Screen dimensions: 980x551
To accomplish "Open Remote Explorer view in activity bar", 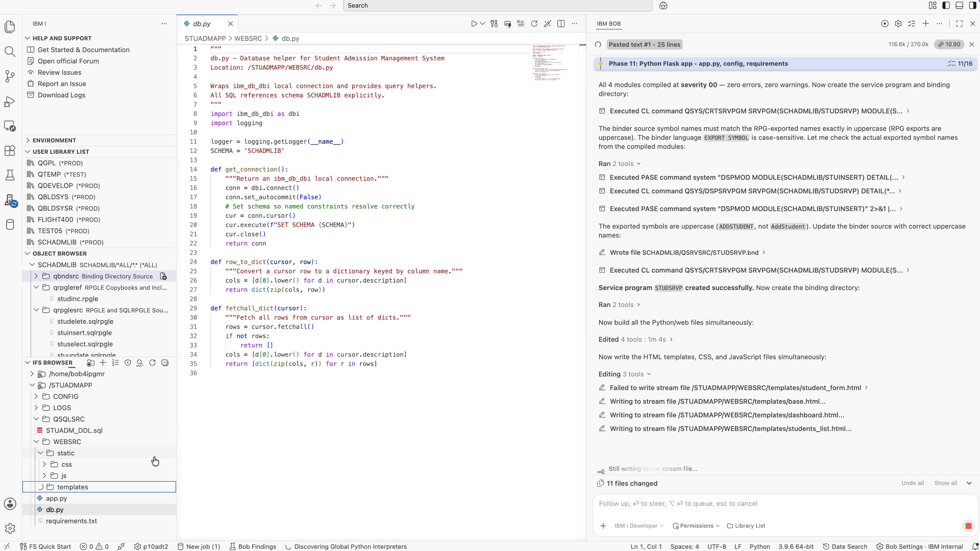I will 10,126.
